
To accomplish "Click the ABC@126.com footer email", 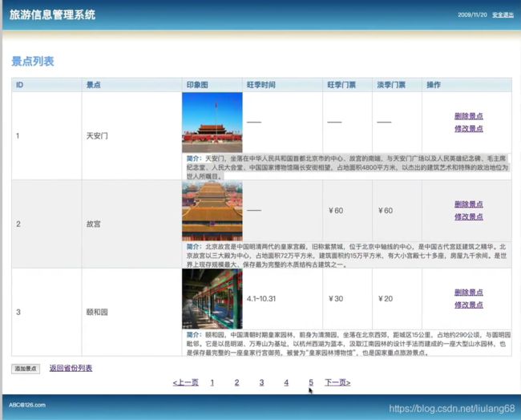I will 27,405.
